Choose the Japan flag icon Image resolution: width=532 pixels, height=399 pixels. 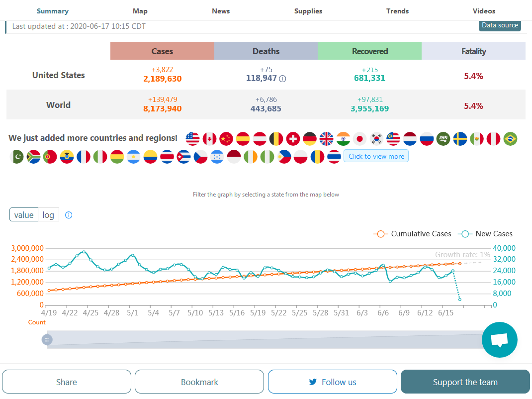click(x=359, y=139)
